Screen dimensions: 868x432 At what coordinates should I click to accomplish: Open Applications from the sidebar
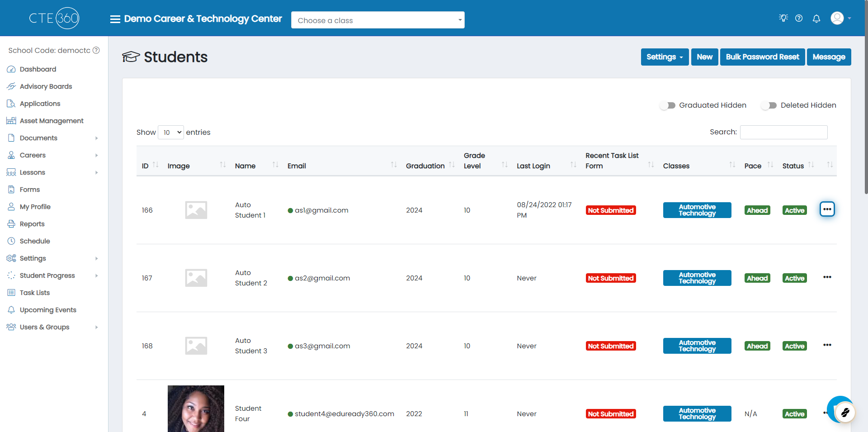(x=40, y=104)
